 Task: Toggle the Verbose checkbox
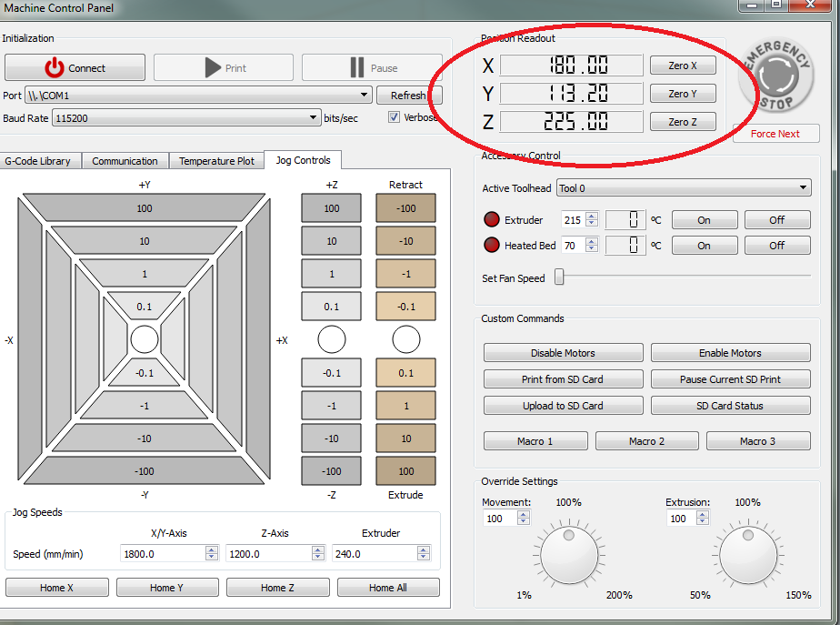point(395,117)
